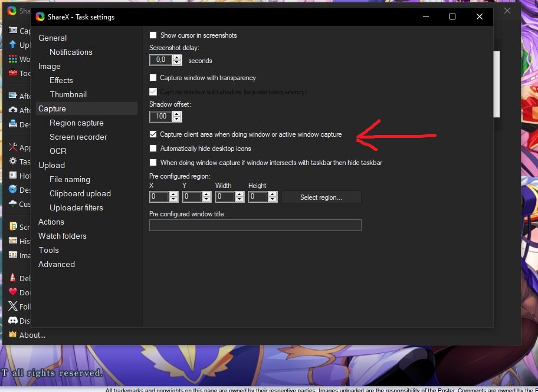
Task: Open Effects settings page
Action: coord(61,80)
